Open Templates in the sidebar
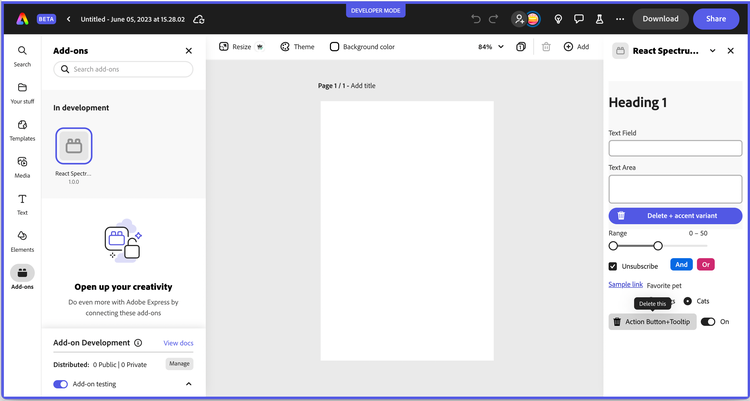750x401 pixels. [22, 130]
